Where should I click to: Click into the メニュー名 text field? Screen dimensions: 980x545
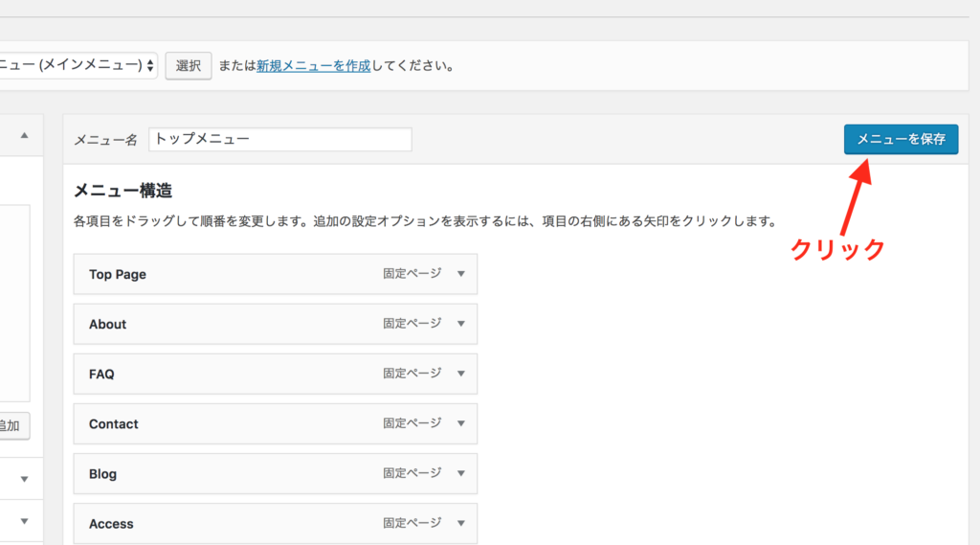click(x=279, y=139)
